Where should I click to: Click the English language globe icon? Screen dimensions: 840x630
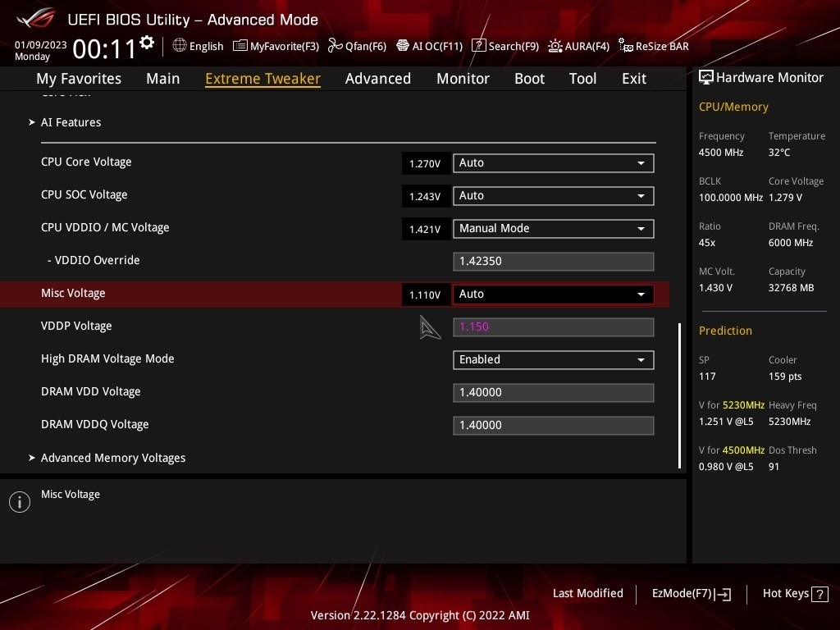(180, 46)
